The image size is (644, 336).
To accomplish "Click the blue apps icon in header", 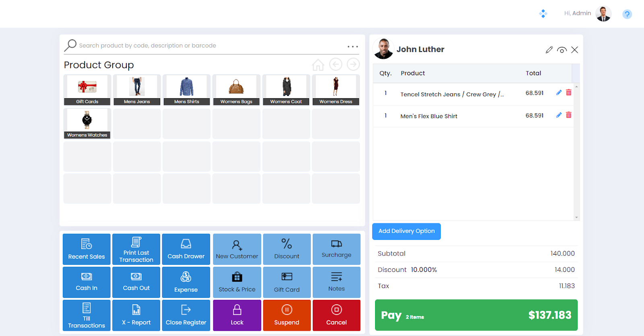I will click(543, 14).
